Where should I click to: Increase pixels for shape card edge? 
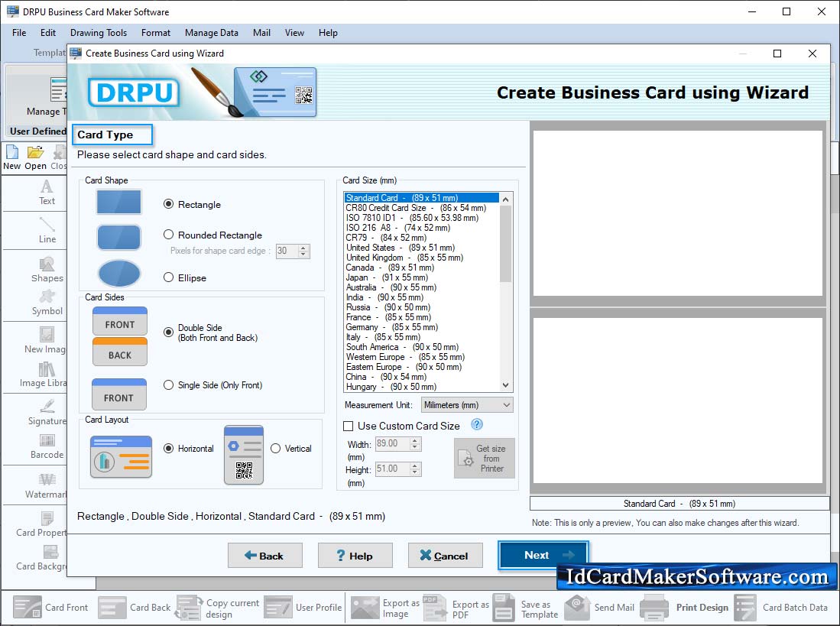[303, 248]
